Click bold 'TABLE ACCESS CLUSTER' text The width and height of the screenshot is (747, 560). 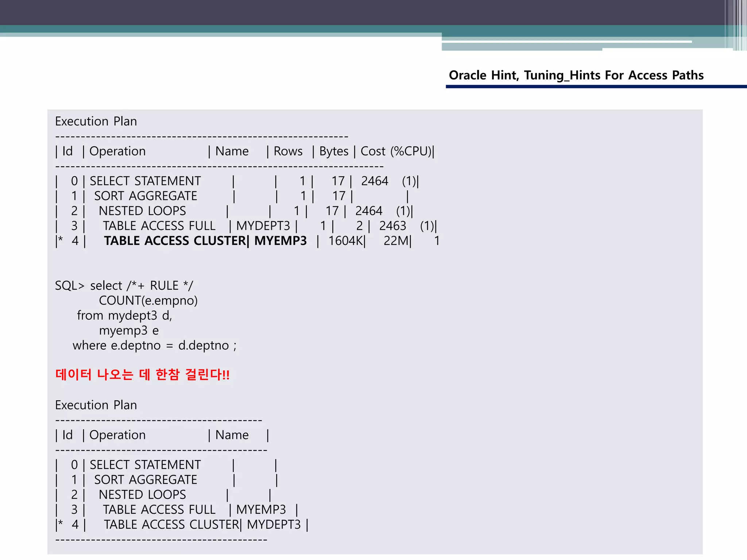pyautogui.click(x=175, y=241)
